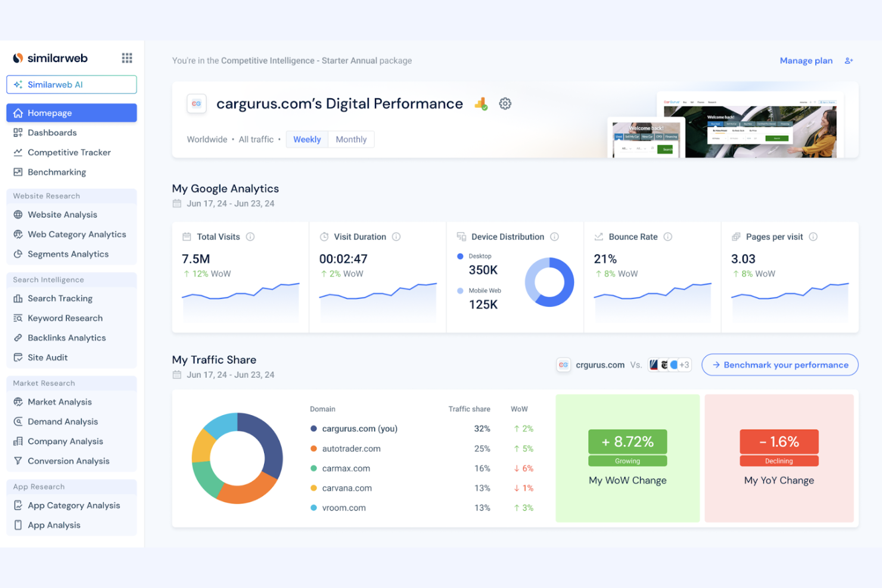Click the gear settings icon next to Digital Performance
Screen dimensions: 882x588
[505, 104]
